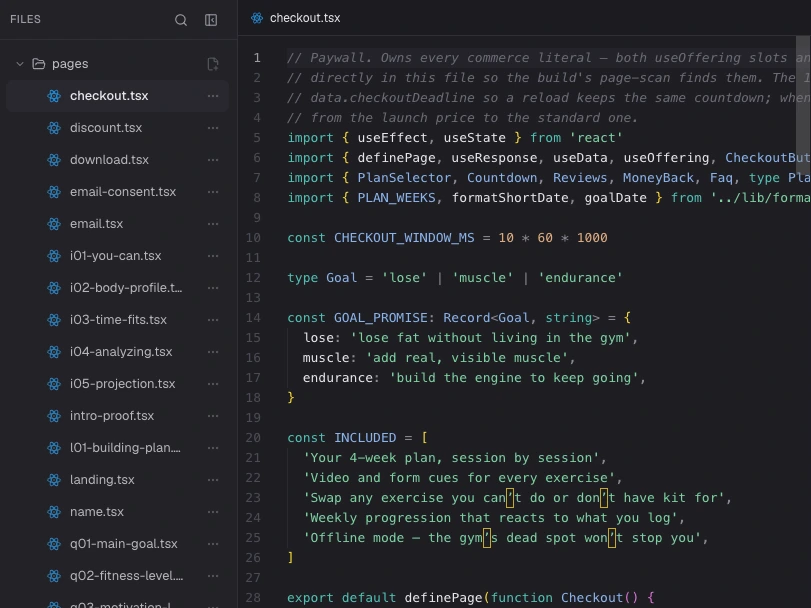Click 'Weekly progression' string on line 24
Viewport: 811px width, 608px height.
[x=493, y=518]
